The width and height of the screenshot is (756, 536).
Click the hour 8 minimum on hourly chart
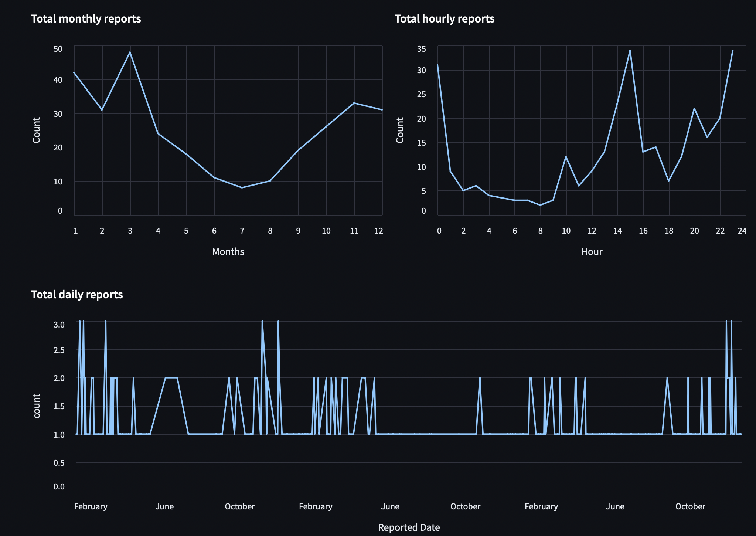[x=540, y=205]
